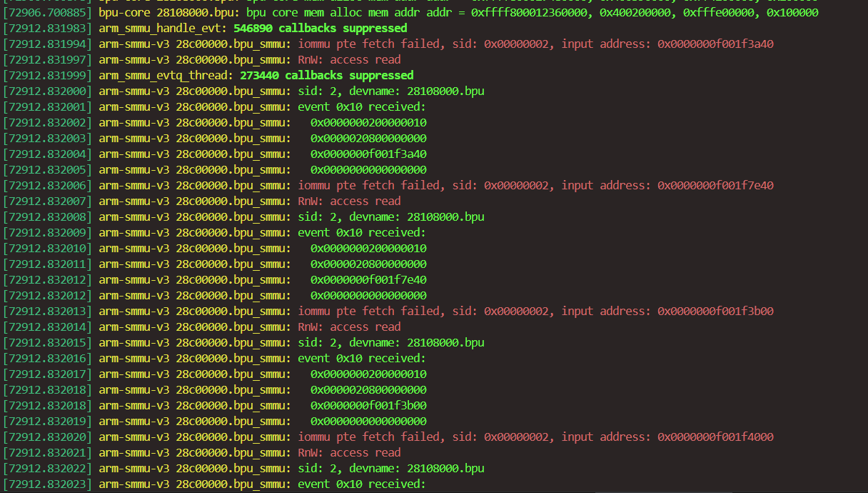Click 'RnW: access read' at timestamp 72912.832014
This screenshot has height=493, width=868.
click(x=349, y=327)
